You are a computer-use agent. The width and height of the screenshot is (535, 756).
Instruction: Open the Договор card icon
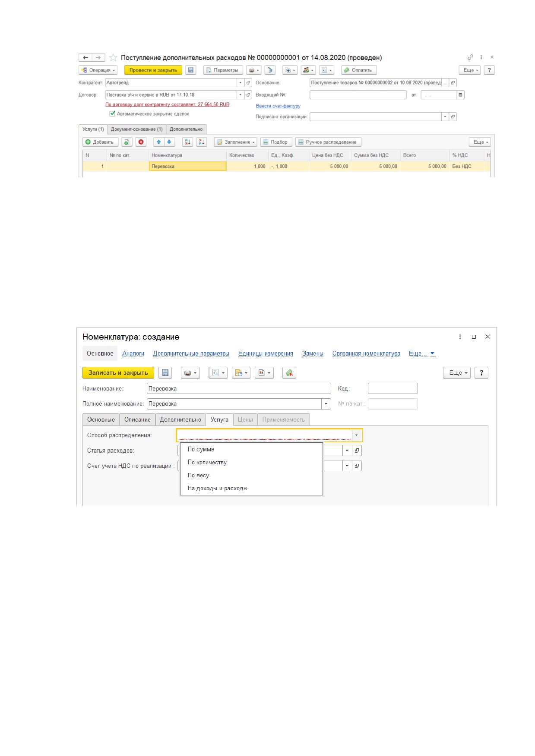pos(248,95)
